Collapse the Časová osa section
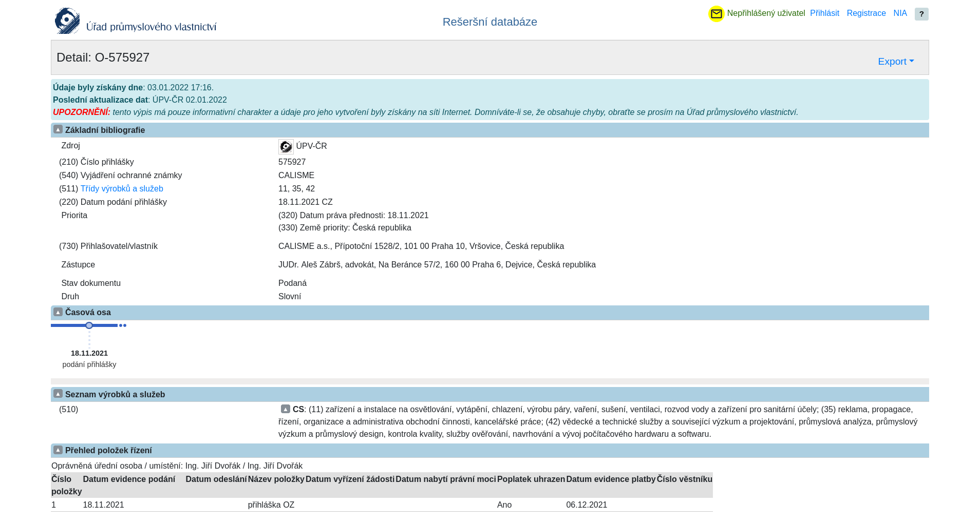The width and height of the screenshot is (980, 522). point(58,312)
